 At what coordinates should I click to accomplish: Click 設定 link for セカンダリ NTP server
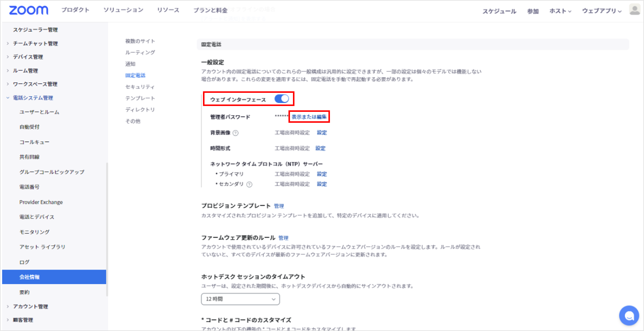pos(322,184)
